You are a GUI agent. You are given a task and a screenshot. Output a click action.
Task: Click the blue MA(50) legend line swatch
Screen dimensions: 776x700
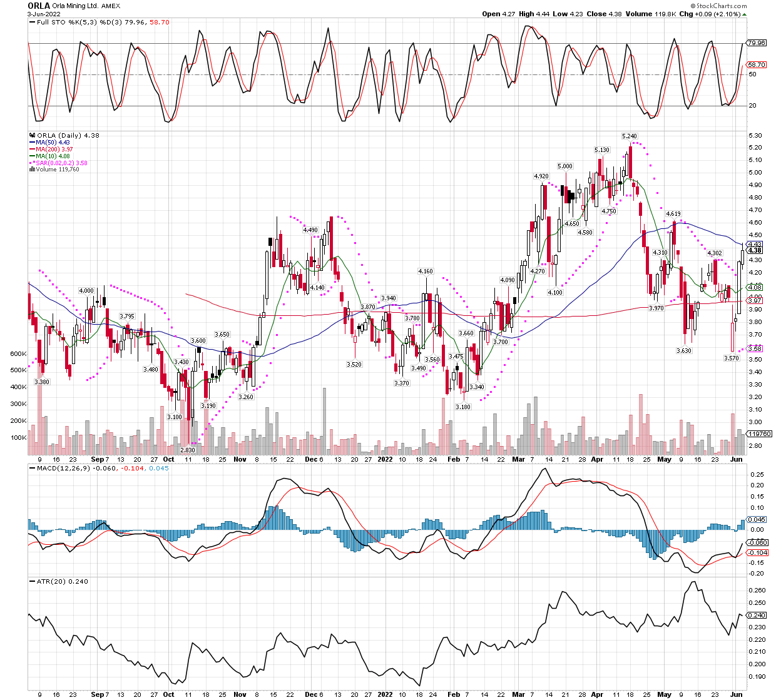33,143
